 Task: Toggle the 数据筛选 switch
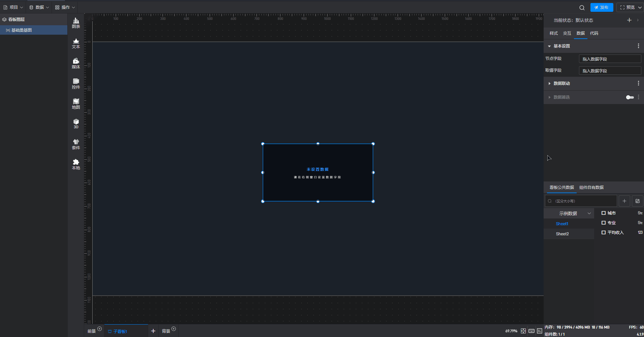click(630, 97)
